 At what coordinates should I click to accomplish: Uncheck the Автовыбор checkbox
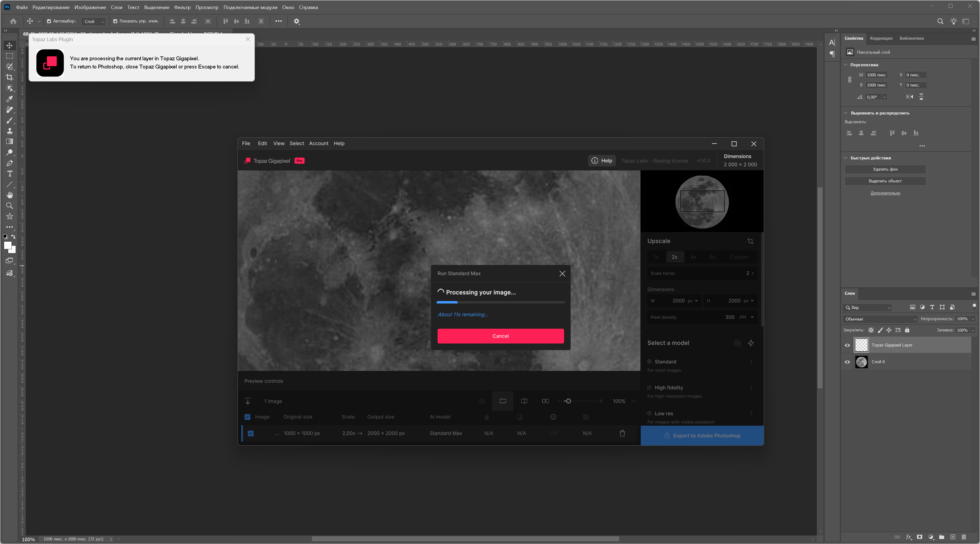coord(49,21)
